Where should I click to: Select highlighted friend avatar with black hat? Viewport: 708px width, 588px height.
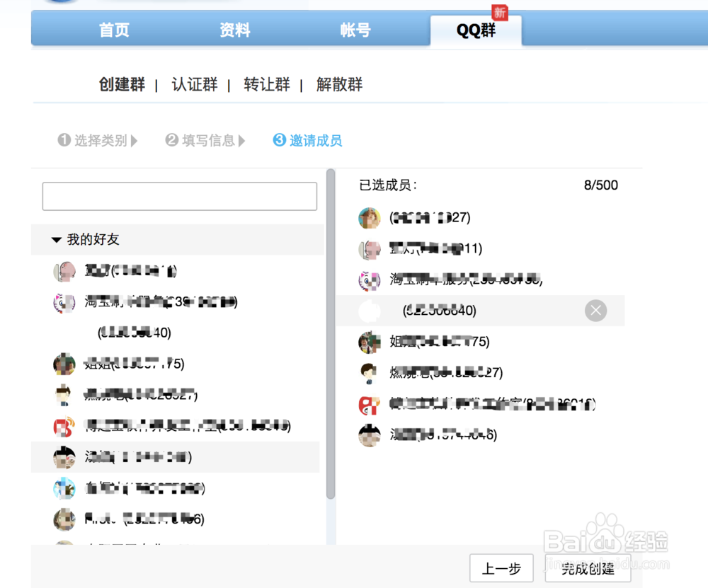click(x=64, y=457)
